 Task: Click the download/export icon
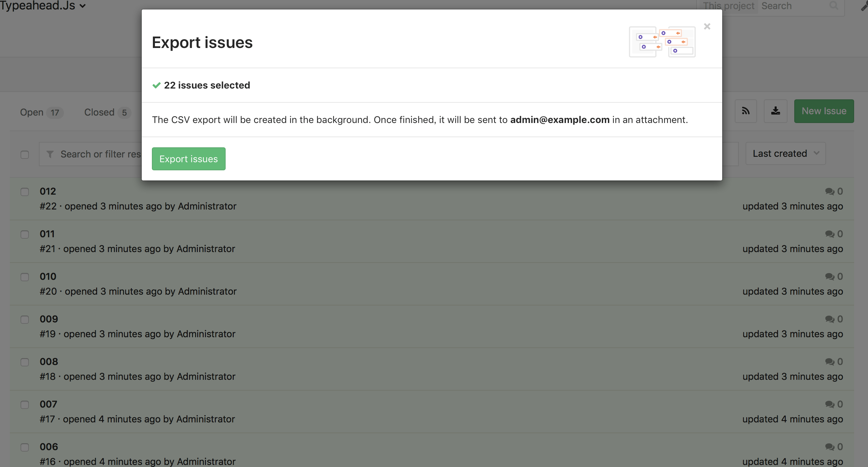(775, 111)
